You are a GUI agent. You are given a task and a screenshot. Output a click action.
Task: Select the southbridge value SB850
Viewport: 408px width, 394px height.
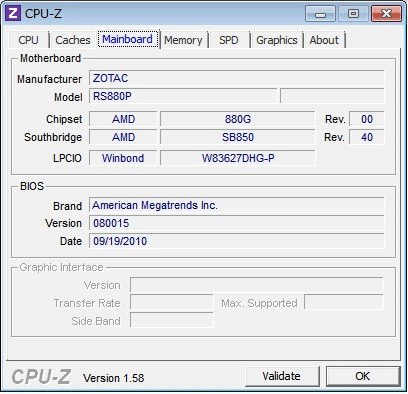pyautogui.click(x=237, y=137)
